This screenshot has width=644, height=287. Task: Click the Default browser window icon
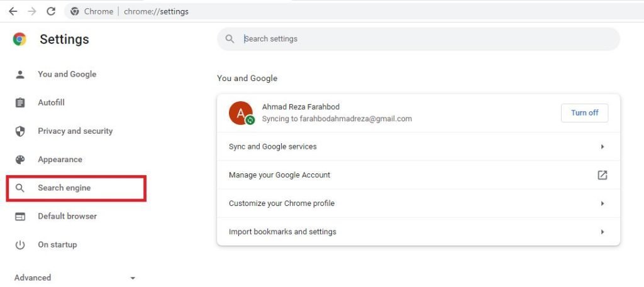(x=19, y=217)
